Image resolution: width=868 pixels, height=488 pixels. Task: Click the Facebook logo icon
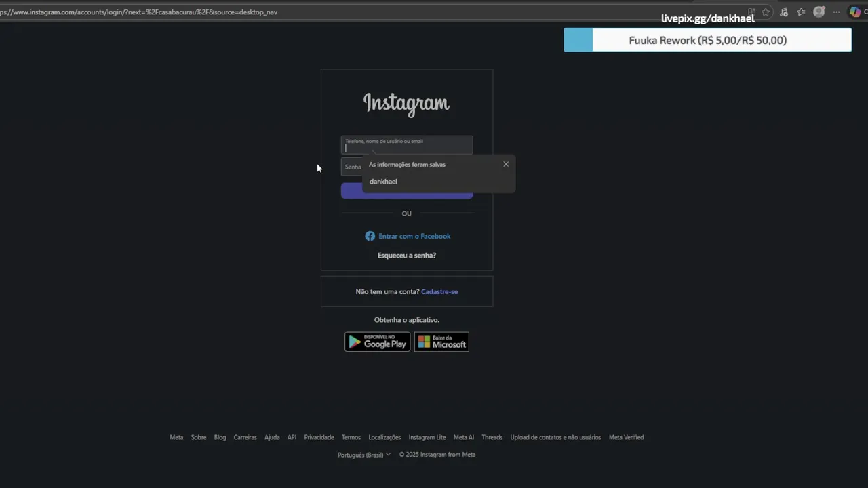(x=370, y=236)
